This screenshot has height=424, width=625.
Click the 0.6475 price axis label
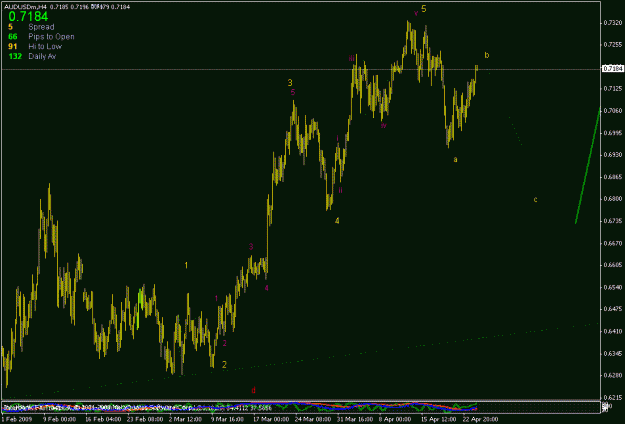(x=614, y=309)
